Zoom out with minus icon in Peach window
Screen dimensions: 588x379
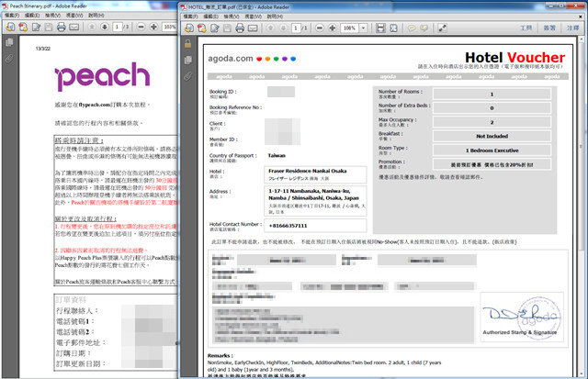(141, 27)
